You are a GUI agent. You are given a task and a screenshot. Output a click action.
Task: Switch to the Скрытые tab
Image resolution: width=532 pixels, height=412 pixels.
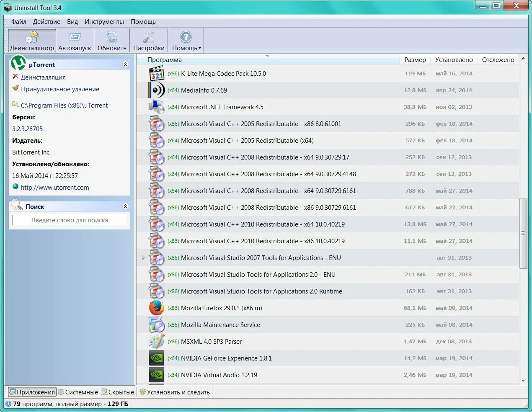[118, 392]
